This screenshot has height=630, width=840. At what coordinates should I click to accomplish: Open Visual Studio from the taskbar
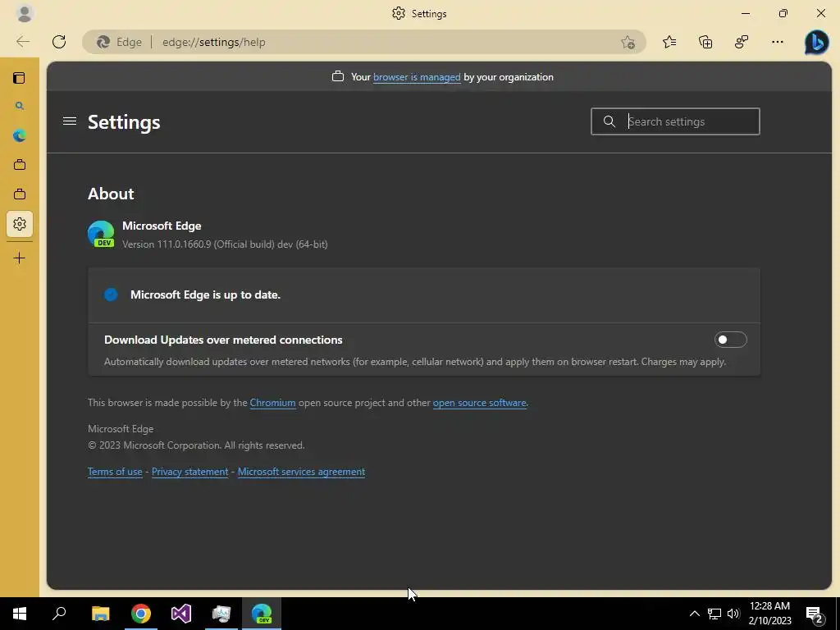[x=181, y=614]
